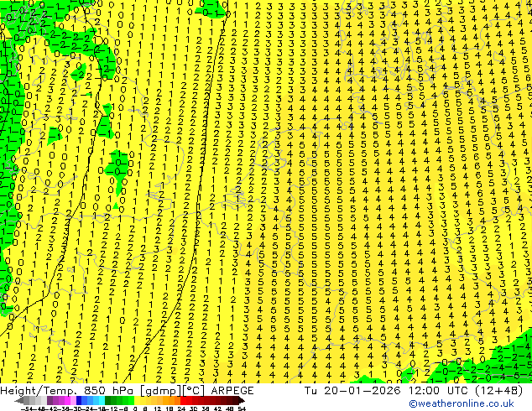Click the 'Height/Temp.' title text
The height and width of the screenshot is (411, 532).
pyautogui.click(x=38, y=391)
